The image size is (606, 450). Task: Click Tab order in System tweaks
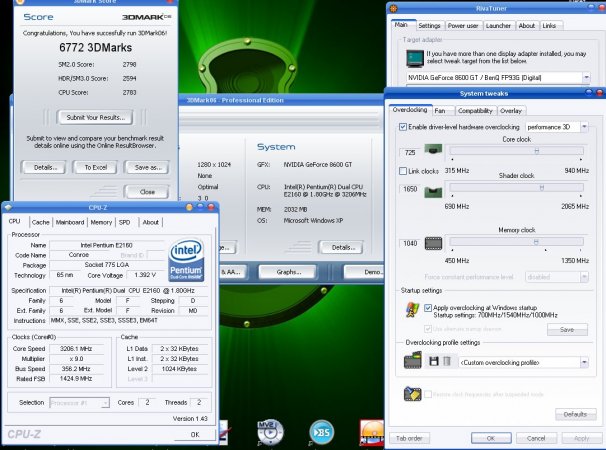point(409,438)
